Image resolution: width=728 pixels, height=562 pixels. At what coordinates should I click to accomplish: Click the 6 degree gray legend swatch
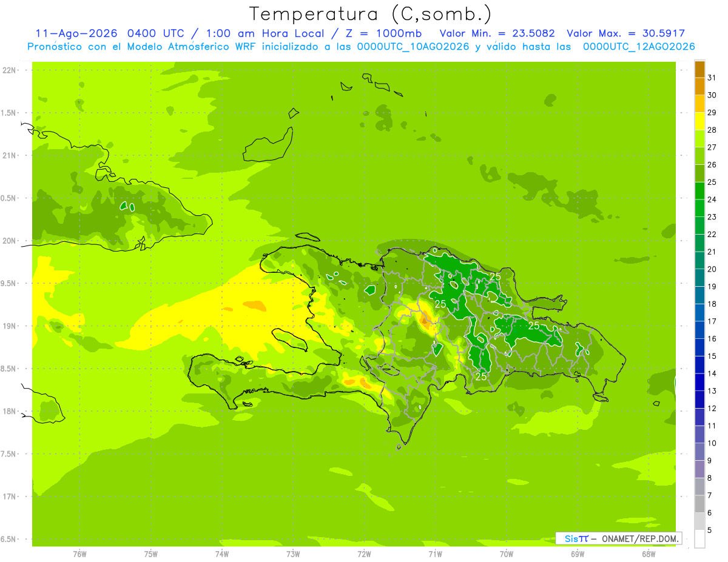pos(699,504)
